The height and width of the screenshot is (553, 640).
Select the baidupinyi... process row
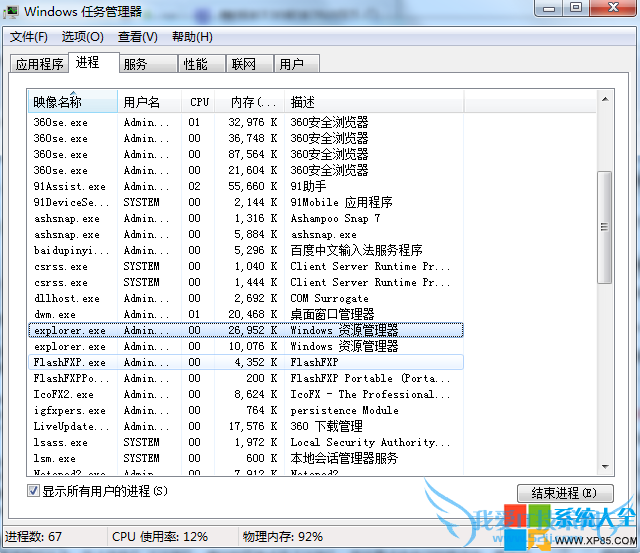tap(246, 250)
